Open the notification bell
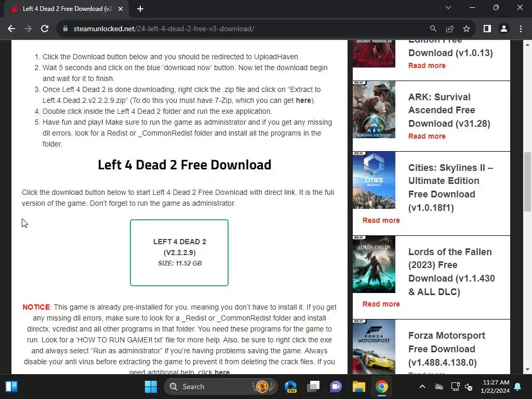Image resolution: width=532 pixels, height=399 pixels. [518, 387]
